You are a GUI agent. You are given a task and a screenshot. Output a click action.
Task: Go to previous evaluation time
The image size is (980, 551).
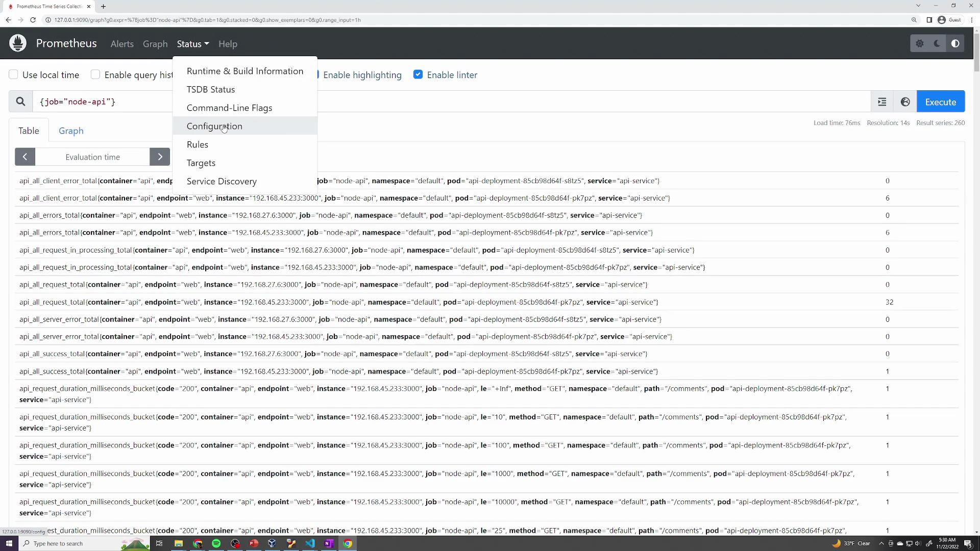click(25, 157)
